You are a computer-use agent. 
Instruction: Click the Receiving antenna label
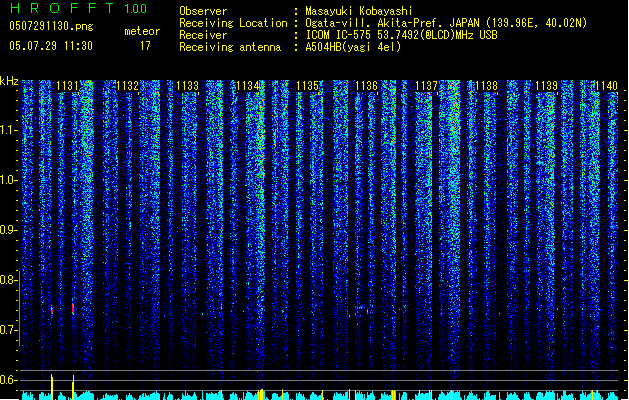click(x=230, y=47)
